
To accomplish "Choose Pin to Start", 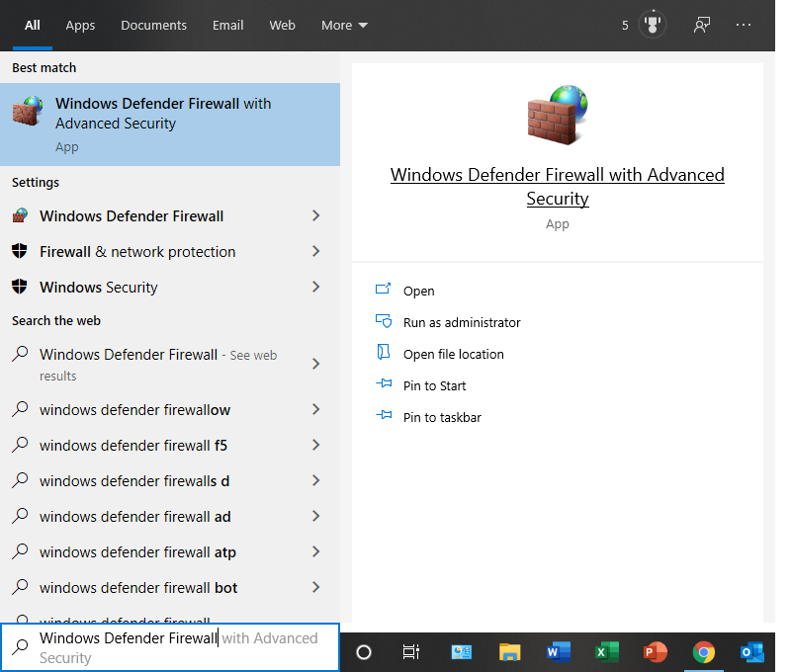I will pyautogui.click(x=434, y=385).
